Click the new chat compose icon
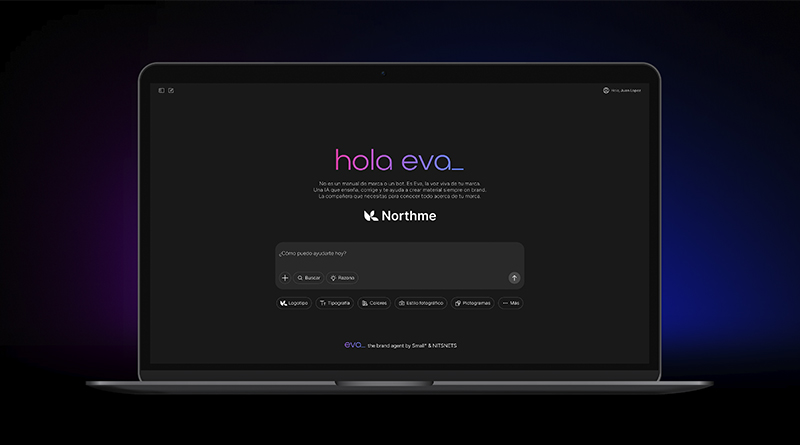 point(171,90)
